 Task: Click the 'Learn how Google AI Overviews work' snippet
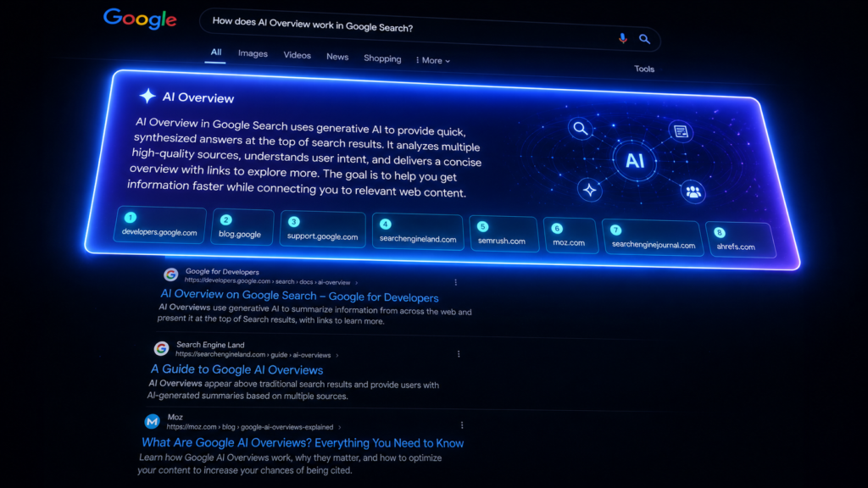(291, 463)
